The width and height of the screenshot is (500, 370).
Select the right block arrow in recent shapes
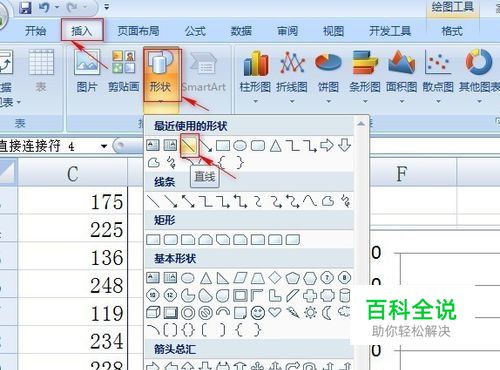click(x=327, y=145)
